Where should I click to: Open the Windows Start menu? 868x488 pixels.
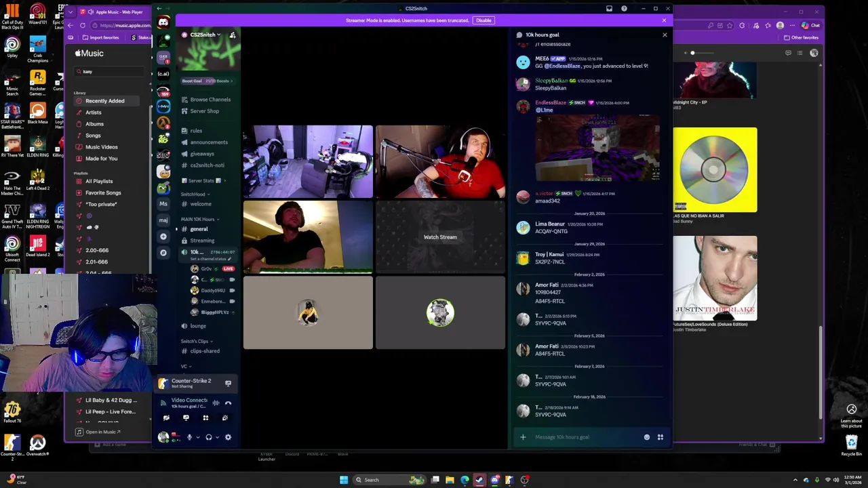point(344,480)
